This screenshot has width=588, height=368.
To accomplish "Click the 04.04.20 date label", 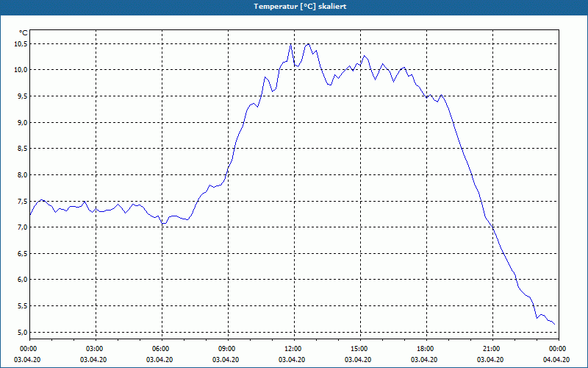I will 556,360.
